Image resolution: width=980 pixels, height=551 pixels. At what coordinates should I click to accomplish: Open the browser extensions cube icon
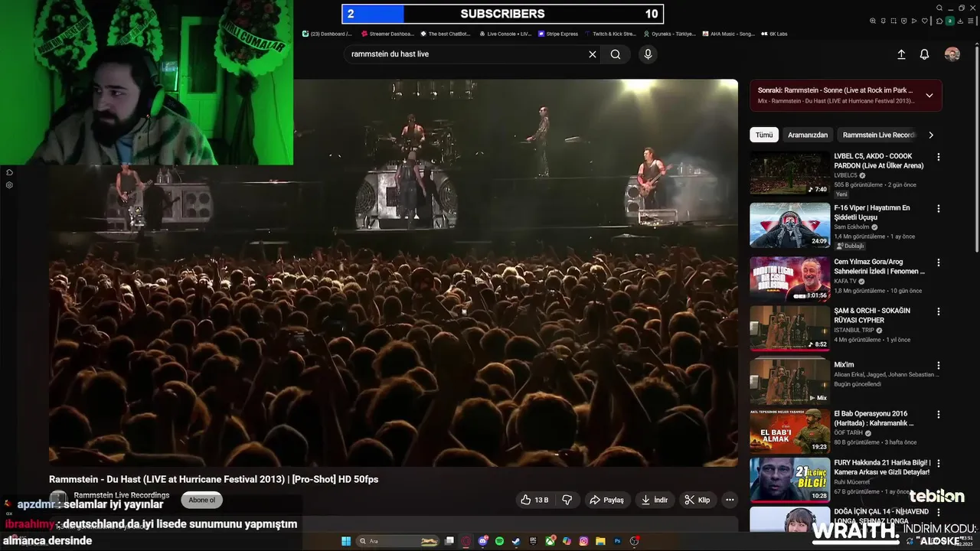click(939, 21)
